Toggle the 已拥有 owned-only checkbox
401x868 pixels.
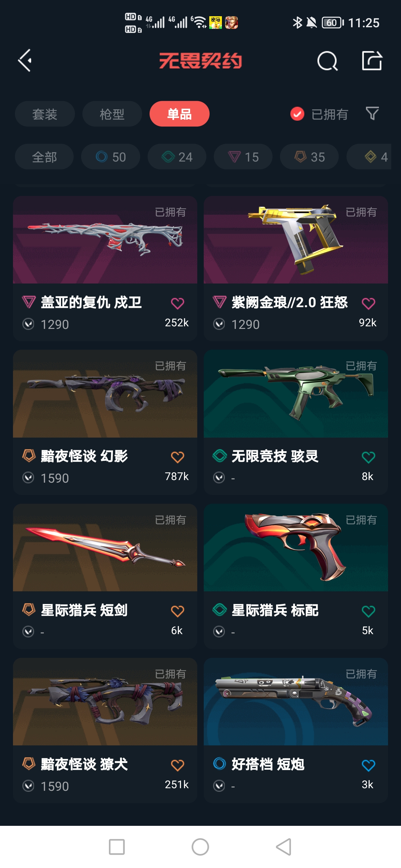297,114
